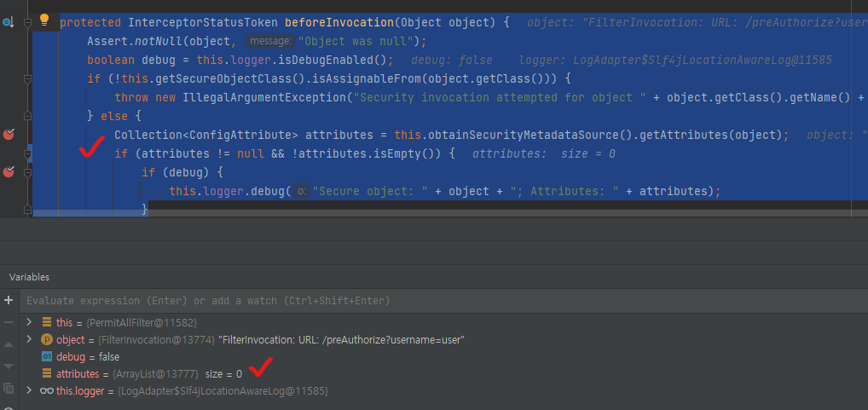Click 'FilterInvocation: URL: /preAuthorize?username=user' value text

(x=342, y=340)
